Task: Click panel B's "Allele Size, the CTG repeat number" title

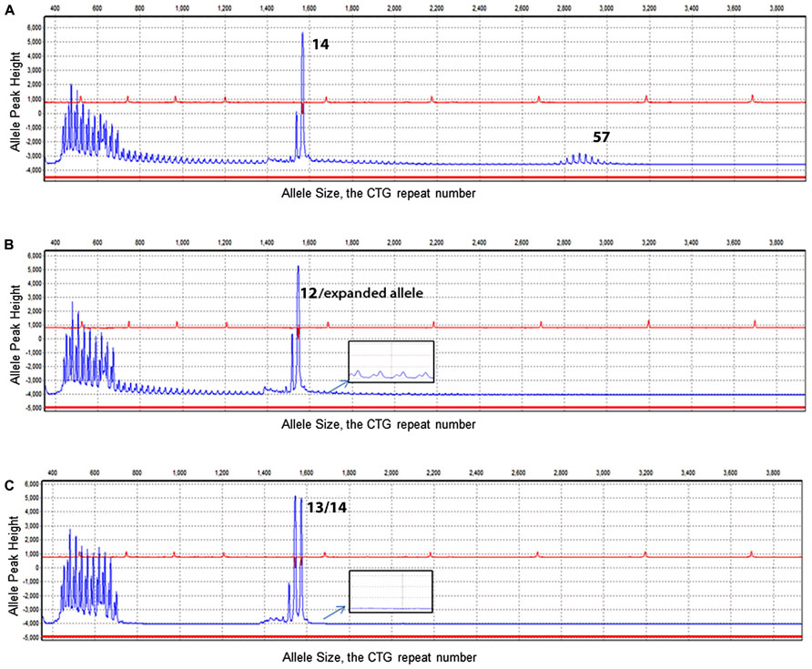Action: tap(379, 424)
